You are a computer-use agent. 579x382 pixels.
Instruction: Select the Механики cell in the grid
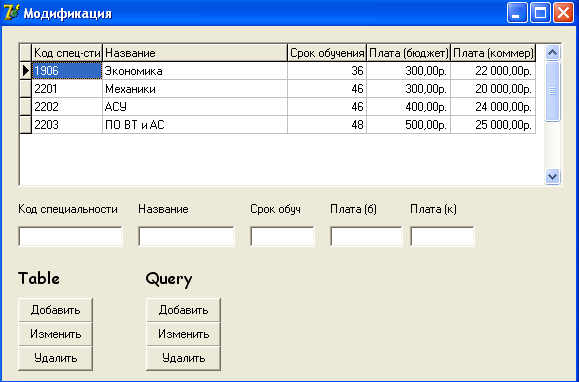click(195, 89)
